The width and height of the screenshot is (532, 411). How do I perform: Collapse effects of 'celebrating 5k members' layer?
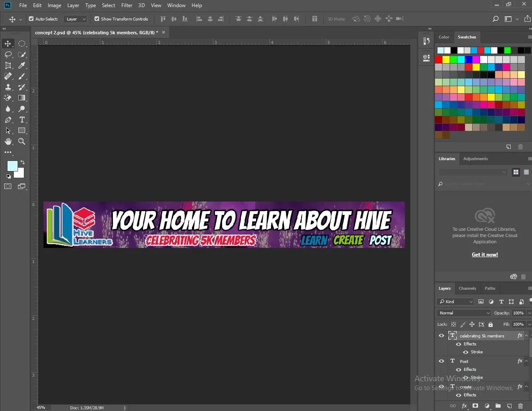[x=527, y=336]
